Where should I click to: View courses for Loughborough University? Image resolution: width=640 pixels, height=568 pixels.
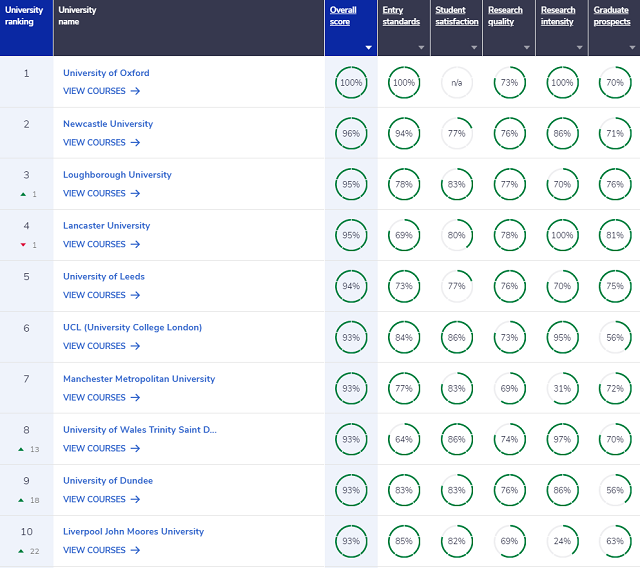(x=101, y=193)
